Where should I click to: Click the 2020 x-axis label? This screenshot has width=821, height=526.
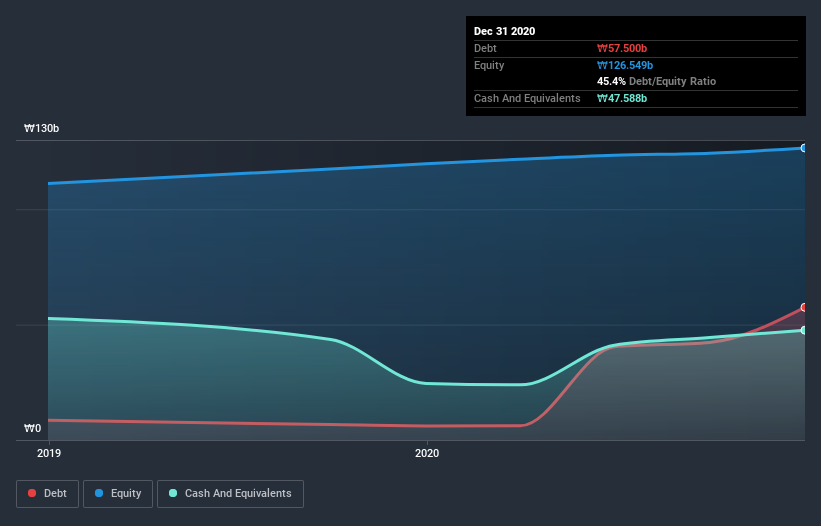pos(427,453)
